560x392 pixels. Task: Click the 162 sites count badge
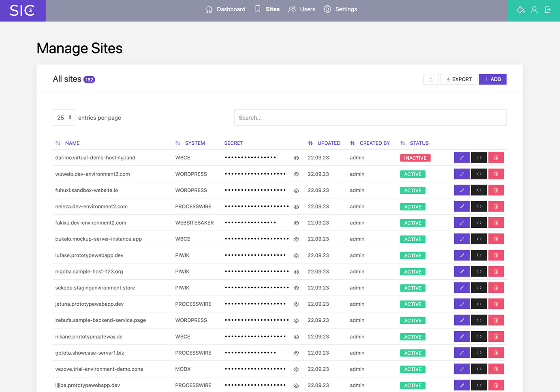click(x=89, y=80)
